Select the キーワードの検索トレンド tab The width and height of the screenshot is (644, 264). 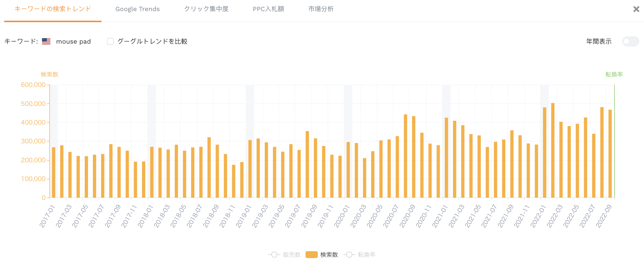coord(53,9)
